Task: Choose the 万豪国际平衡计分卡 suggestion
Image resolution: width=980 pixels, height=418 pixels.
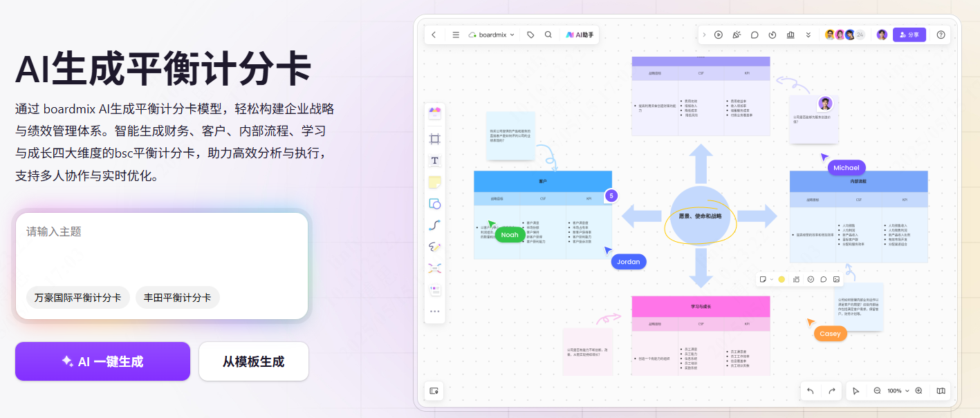Action: 78,298
